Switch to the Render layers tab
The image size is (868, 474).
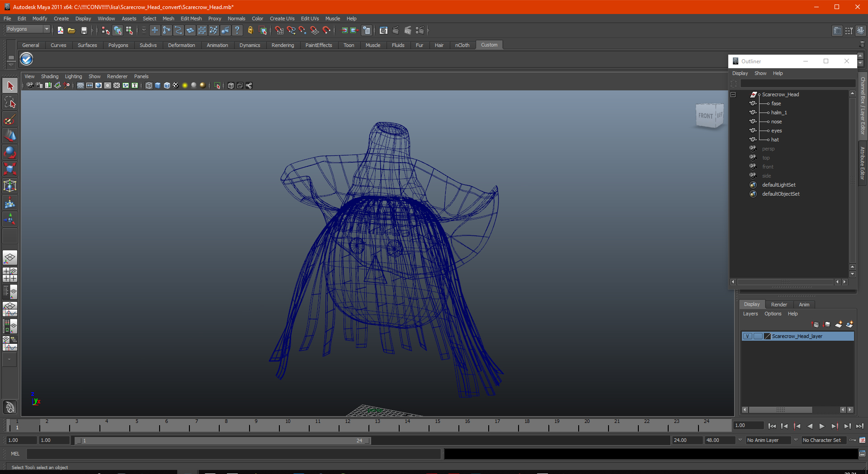[779, 305]
